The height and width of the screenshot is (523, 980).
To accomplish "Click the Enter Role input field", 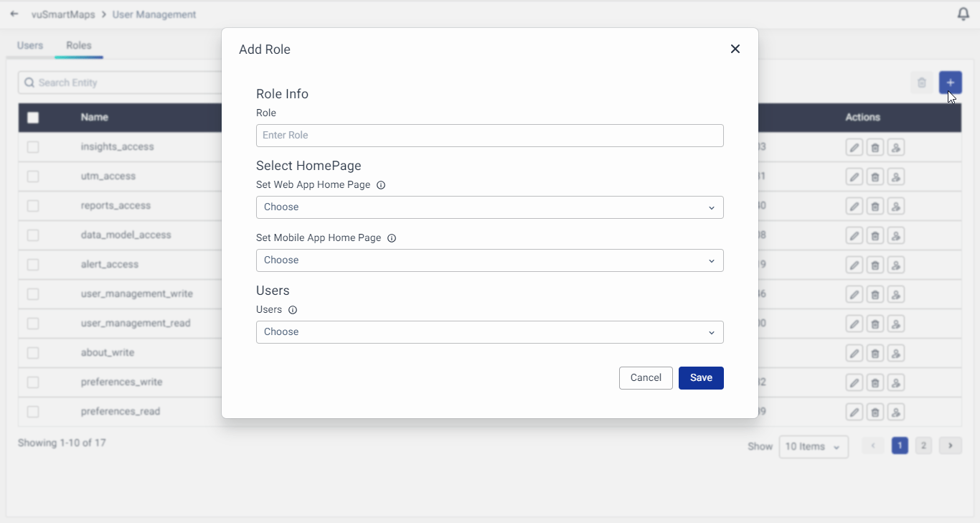I will (x=489, y=136).
